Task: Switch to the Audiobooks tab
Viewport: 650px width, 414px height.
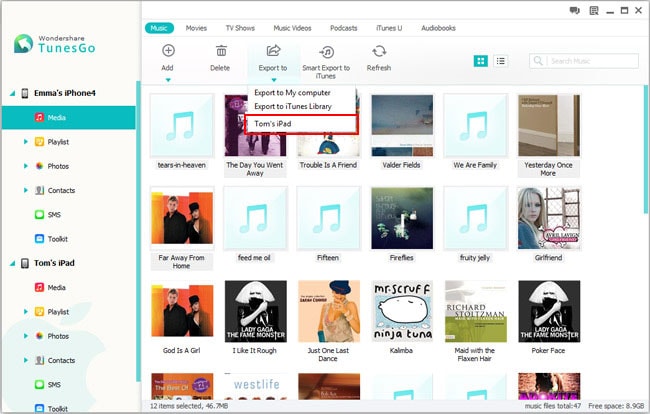Action: point(438,28)
